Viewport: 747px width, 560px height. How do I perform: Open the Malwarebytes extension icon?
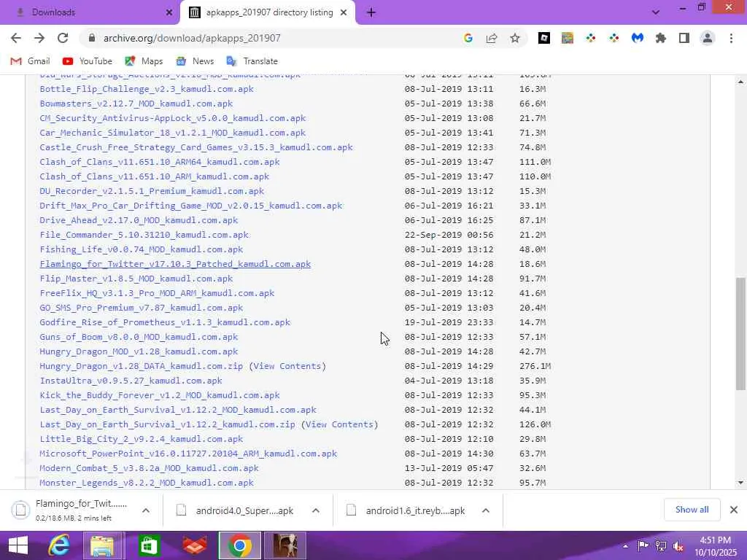pos(638,38)
